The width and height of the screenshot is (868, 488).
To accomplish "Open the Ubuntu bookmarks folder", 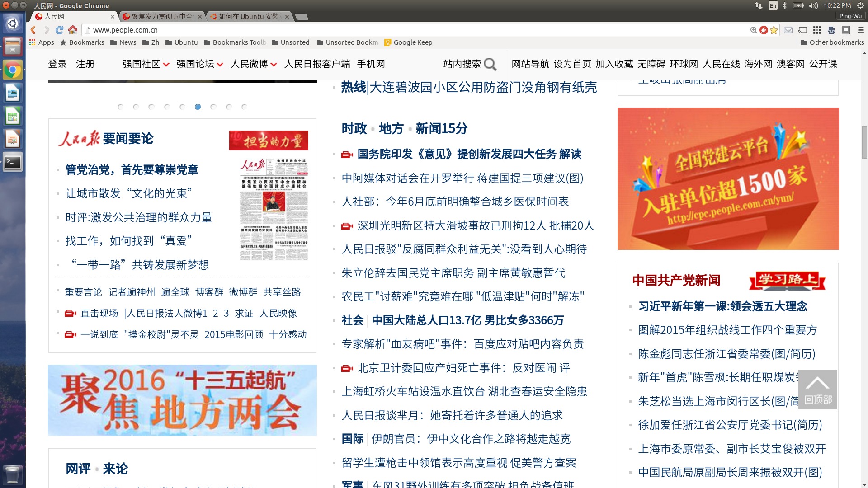I will [181, 42].
